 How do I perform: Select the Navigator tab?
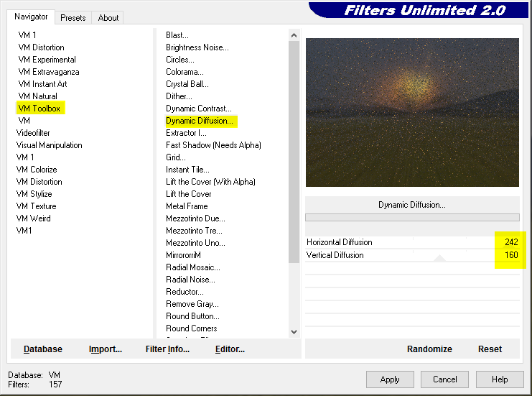click(31, 17)
